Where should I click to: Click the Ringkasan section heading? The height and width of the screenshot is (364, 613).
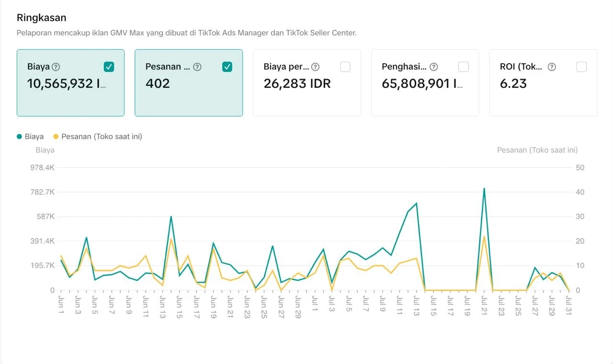(x=42, y=18)
